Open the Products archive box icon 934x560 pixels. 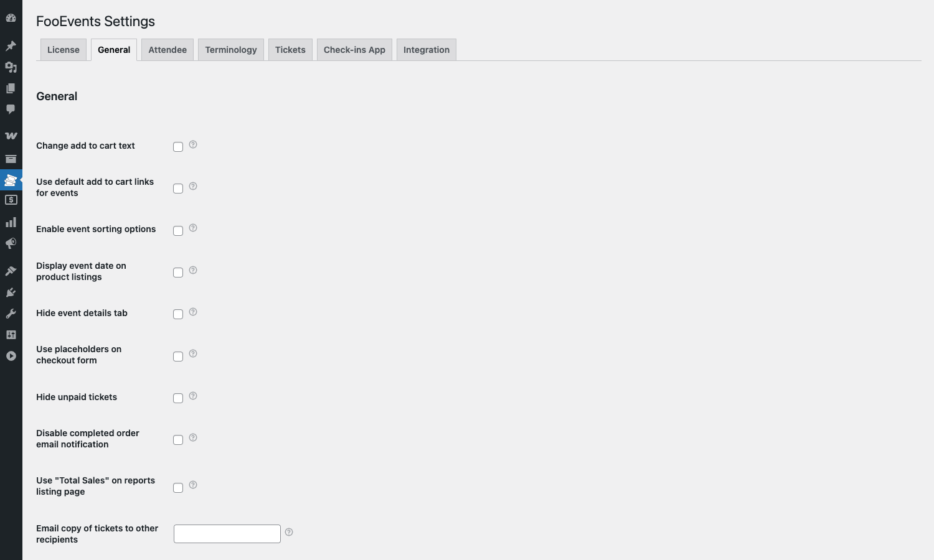tap(11, 159)
